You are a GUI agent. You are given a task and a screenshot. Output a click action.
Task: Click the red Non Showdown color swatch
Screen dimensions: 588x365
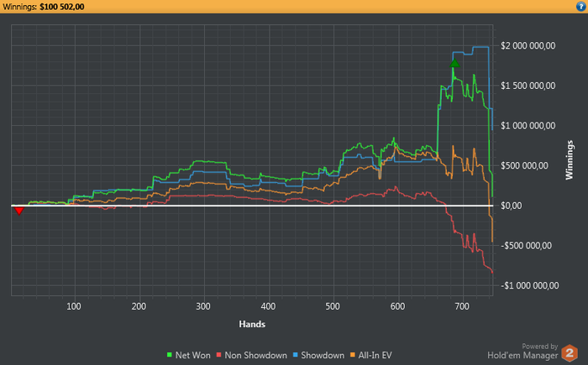[x=218, y=354]
